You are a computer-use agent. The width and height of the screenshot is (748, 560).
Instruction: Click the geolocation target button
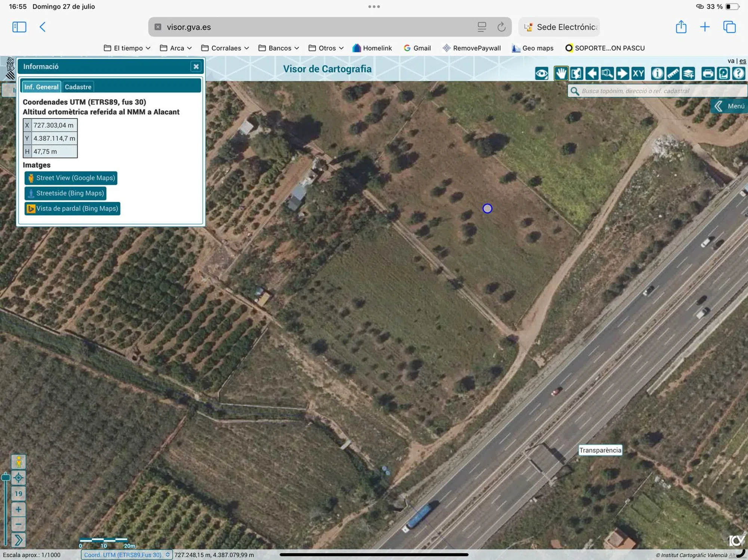pos(18,477)
